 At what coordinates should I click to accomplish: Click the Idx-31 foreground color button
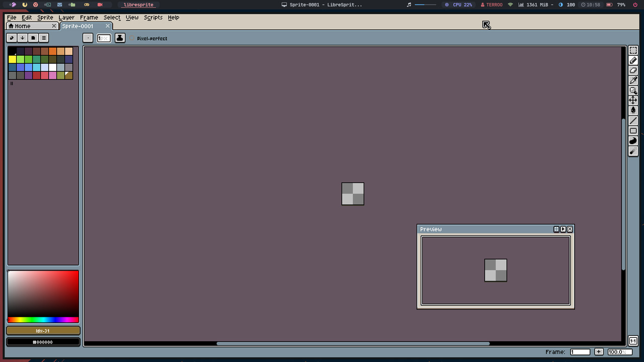pos(43,331)
